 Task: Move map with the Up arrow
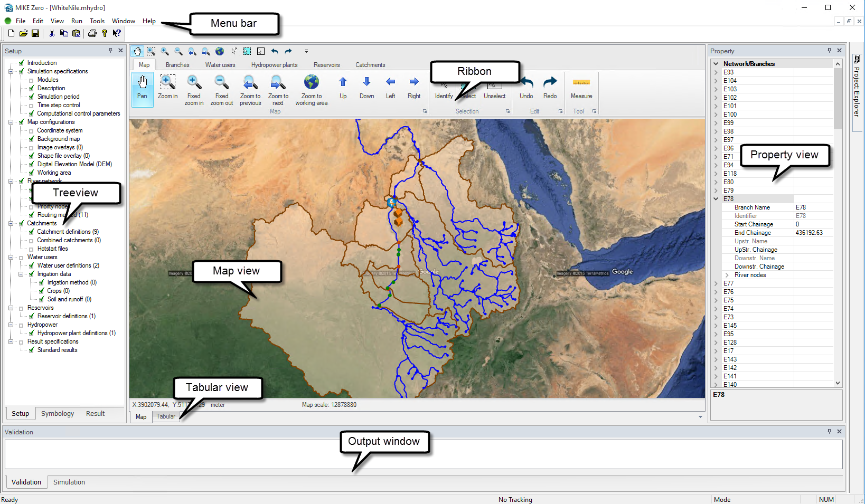(343, 88)
